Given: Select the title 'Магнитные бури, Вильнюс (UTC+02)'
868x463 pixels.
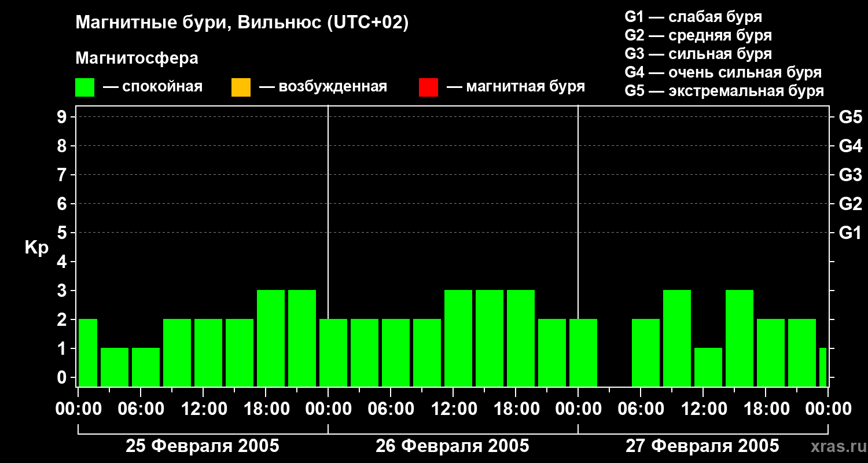Looking at the screenshot, I should [242, 23].
